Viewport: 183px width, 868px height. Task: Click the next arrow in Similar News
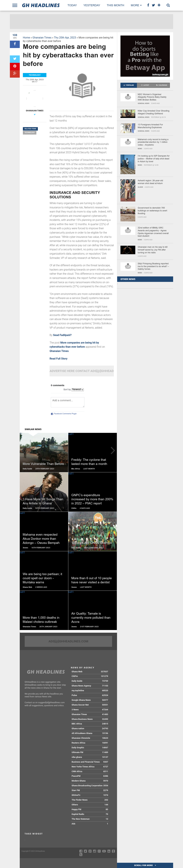tap(113, 450)
